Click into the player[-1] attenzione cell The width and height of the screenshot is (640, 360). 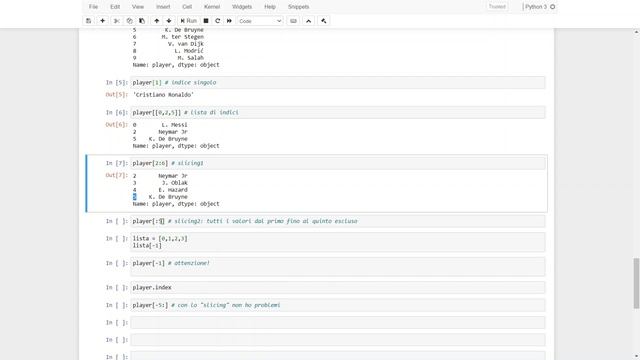[x=338, y=267]
